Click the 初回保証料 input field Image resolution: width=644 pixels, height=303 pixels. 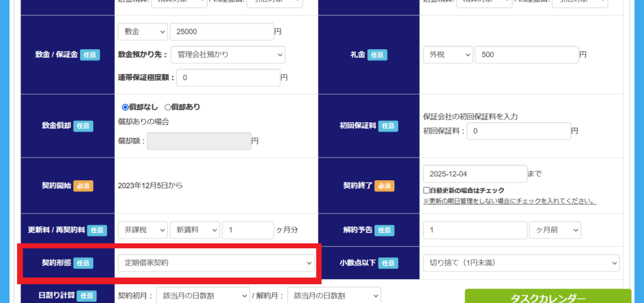click(519, 131)
